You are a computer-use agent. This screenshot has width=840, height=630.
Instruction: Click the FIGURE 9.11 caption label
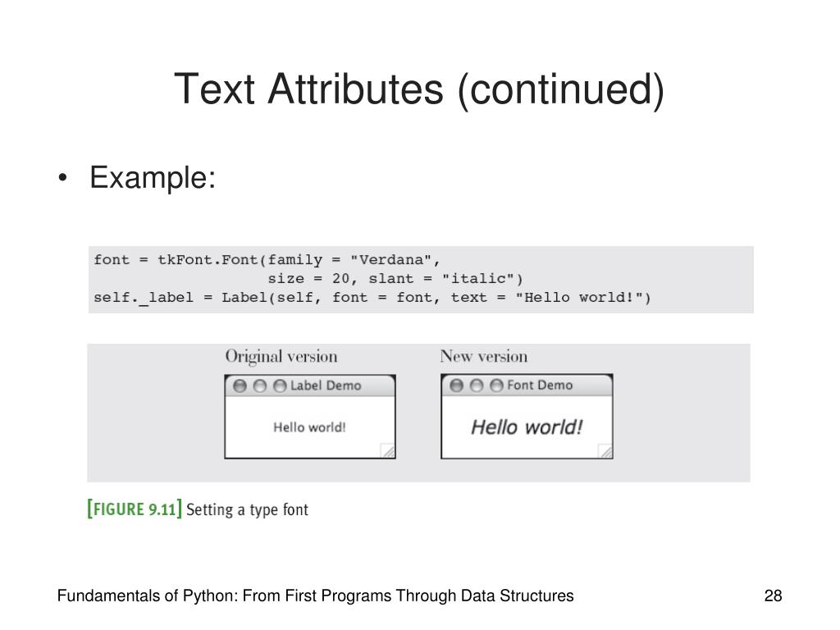[135, 509]
